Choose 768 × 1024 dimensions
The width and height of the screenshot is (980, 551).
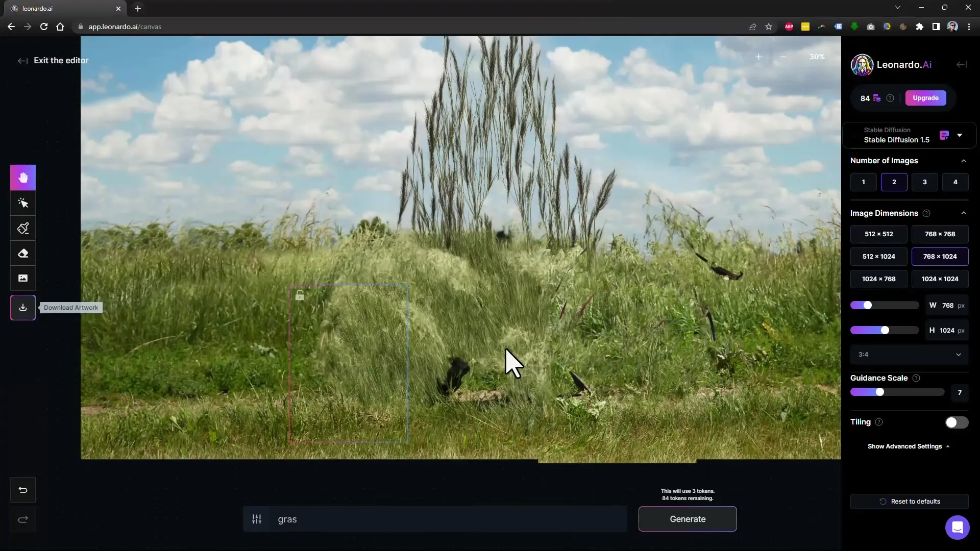tap(940, 257)
